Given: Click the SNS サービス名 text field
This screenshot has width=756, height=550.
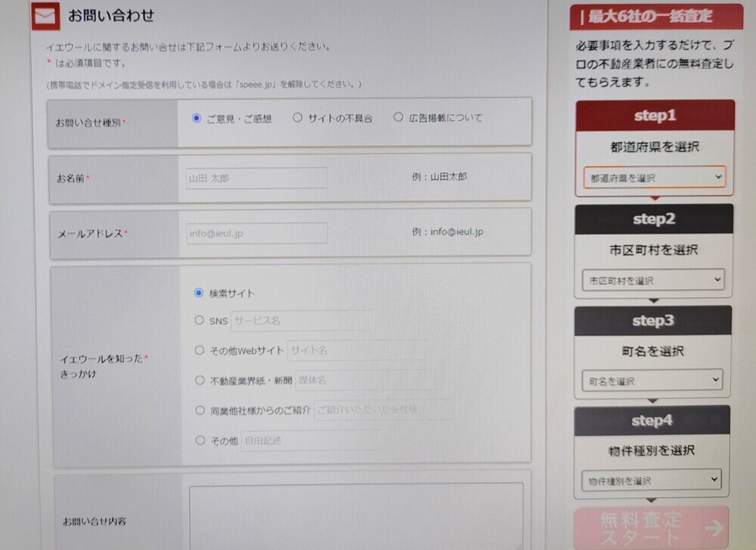Looking at the screenshot, I should pyautogui.click(x=301, y=321).
